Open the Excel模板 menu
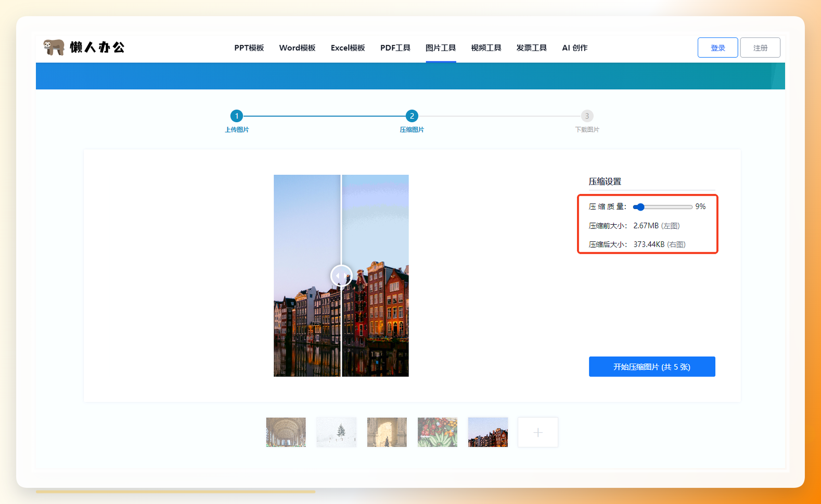Image resolution: width=821 pixels, height=504 pixels. 348,48
